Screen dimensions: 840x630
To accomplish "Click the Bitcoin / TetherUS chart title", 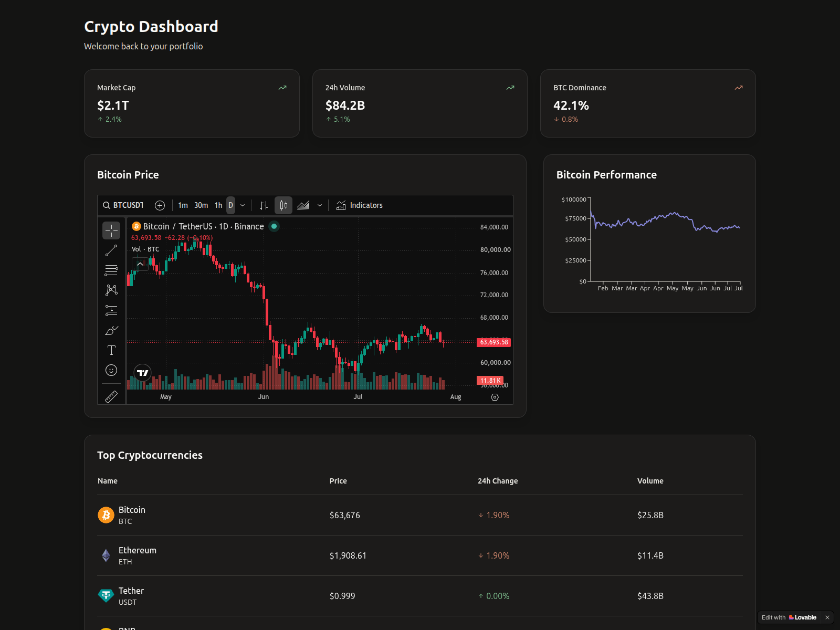I will click(x=204, y=226).
